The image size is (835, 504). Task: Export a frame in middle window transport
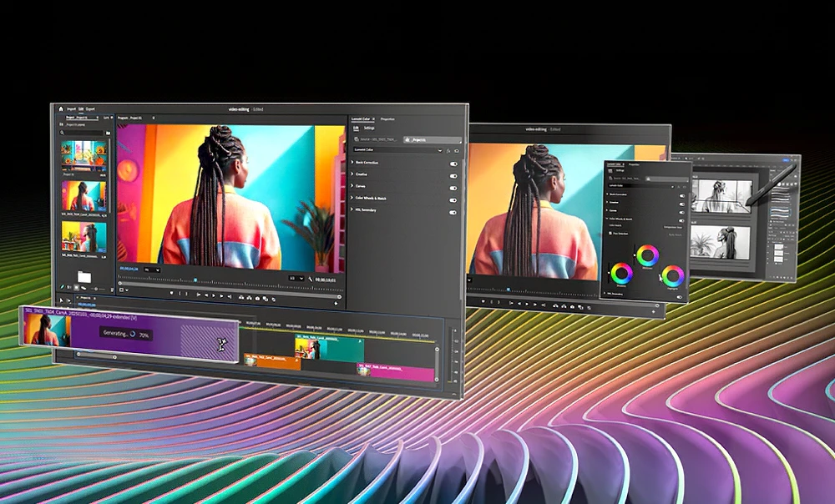click(573, 306)
